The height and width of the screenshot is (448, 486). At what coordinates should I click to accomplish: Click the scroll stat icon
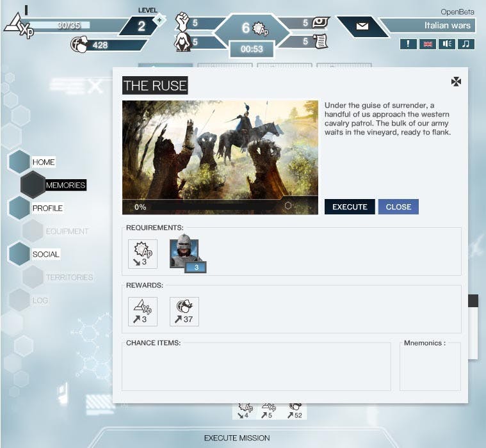(320, 41)
